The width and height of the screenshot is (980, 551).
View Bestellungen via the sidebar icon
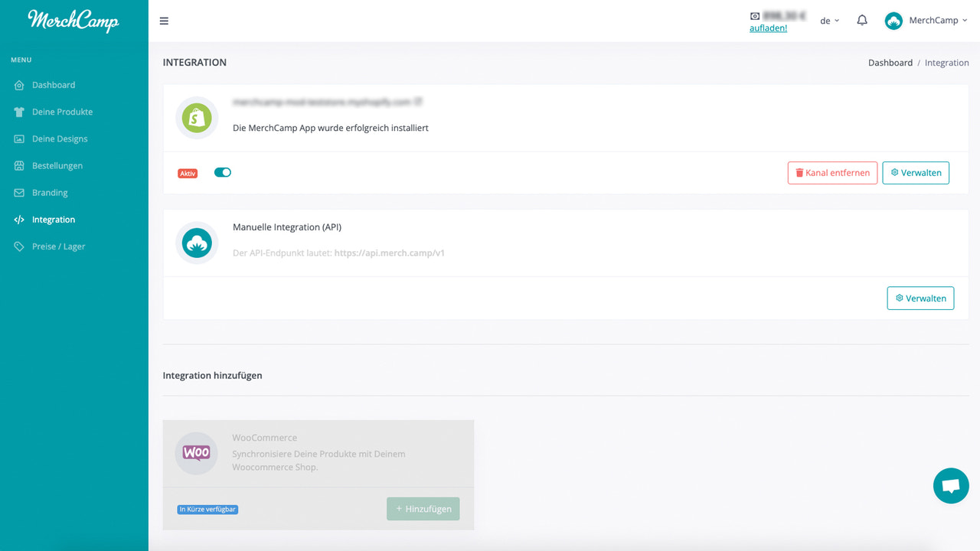point(18,165)
